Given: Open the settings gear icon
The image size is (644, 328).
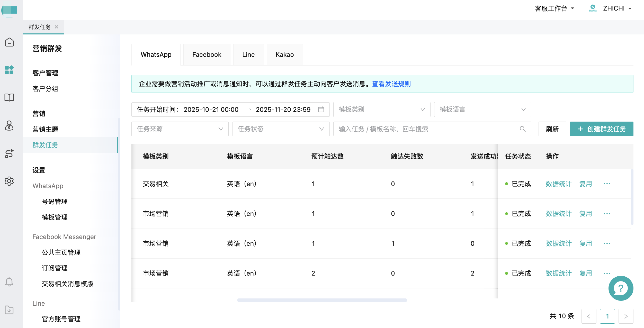Looking at the screenshot, I should 9,181.
